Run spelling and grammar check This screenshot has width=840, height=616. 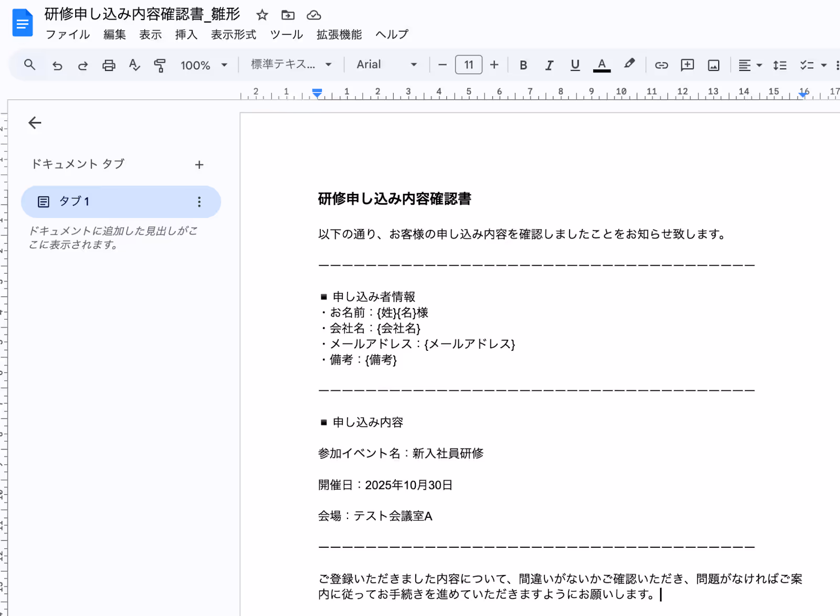[134, 65]
